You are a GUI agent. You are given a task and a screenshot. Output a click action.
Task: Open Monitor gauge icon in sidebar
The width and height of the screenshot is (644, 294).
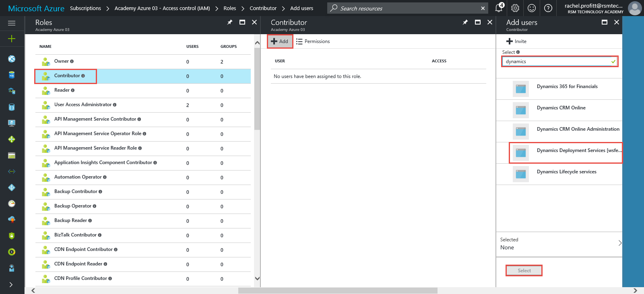click(x=12, y=204)
